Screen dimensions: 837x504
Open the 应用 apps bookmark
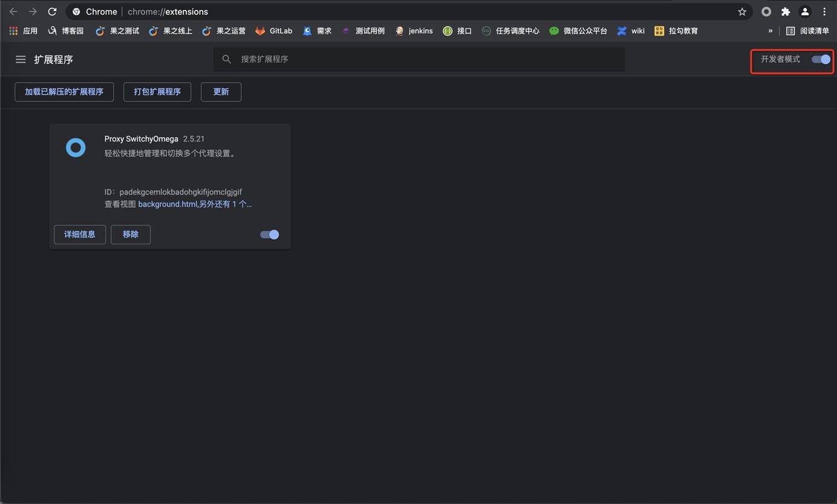click(24, 31)
